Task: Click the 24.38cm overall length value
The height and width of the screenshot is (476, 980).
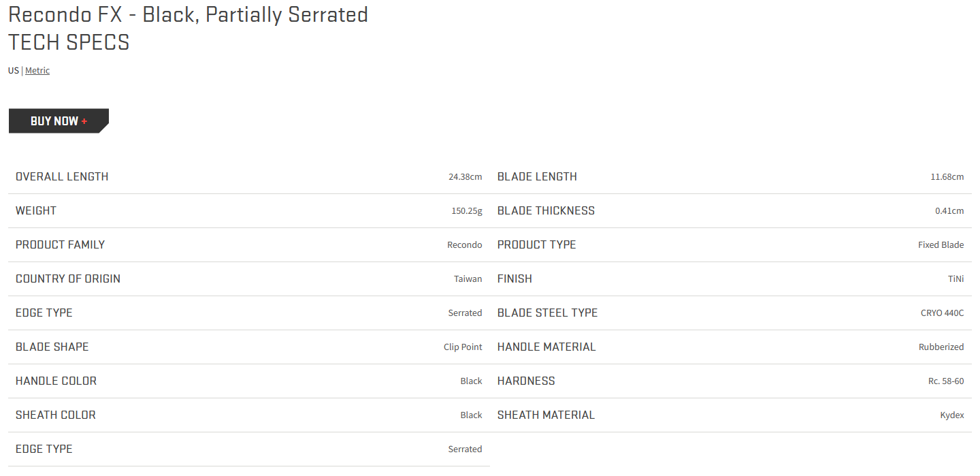Action: tap(465, 176)
